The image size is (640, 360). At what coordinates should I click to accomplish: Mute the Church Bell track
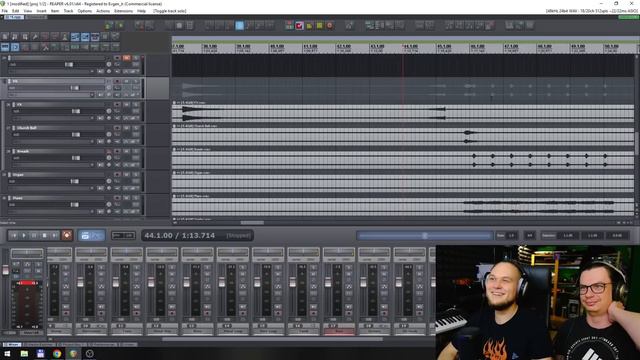coord(127,128)
